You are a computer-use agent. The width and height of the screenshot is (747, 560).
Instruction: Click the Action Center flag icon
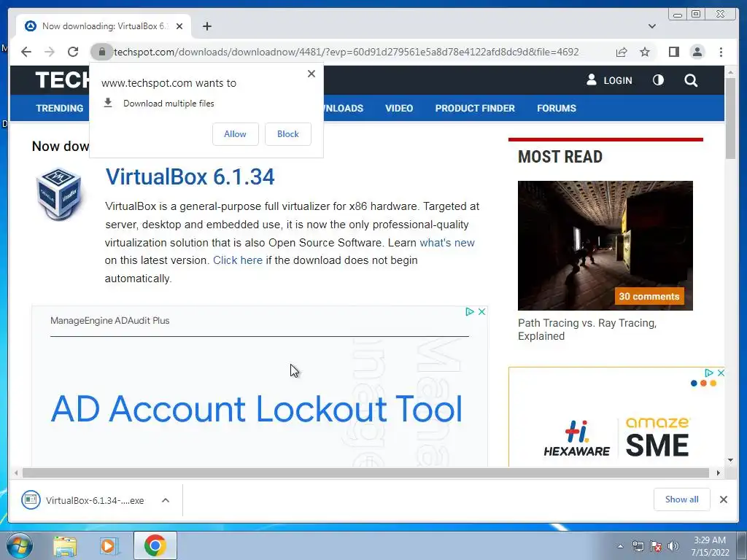656,546
